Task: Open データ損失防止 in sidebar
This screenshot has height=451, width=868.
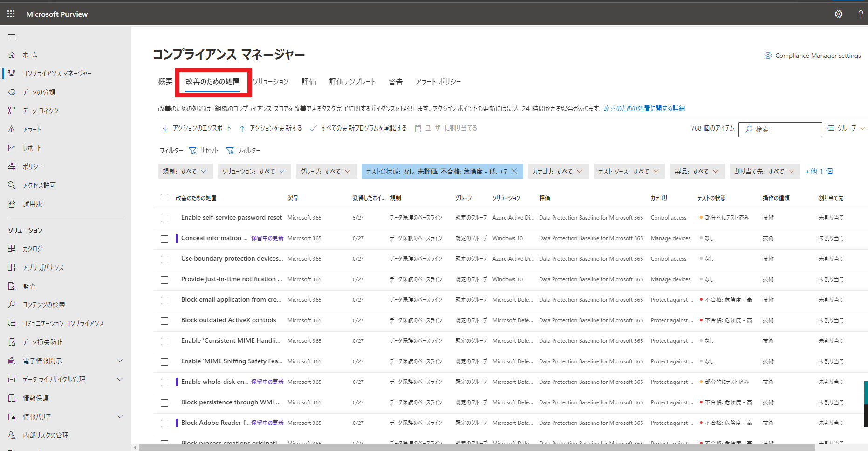Action: (42, 342)
